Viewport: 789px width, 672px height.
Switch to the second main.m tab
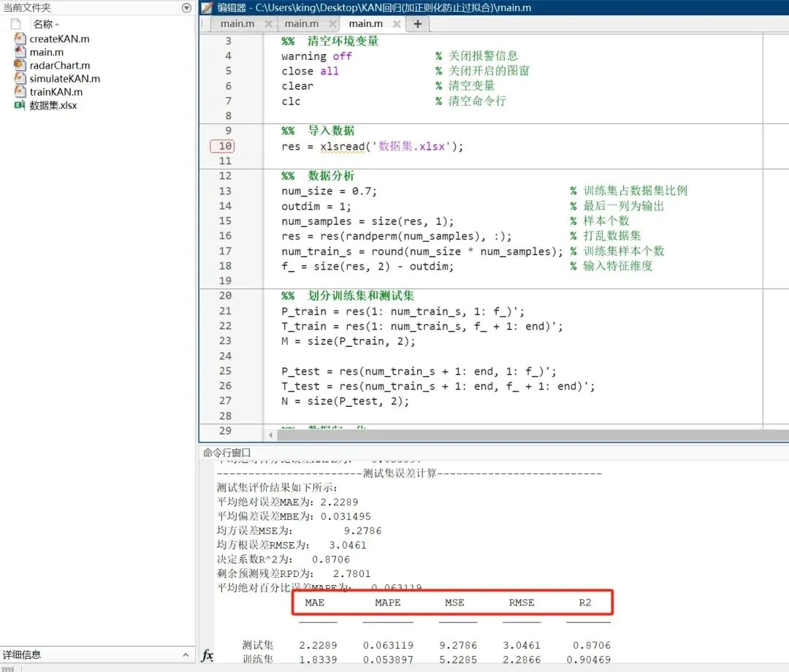point(302,23)
